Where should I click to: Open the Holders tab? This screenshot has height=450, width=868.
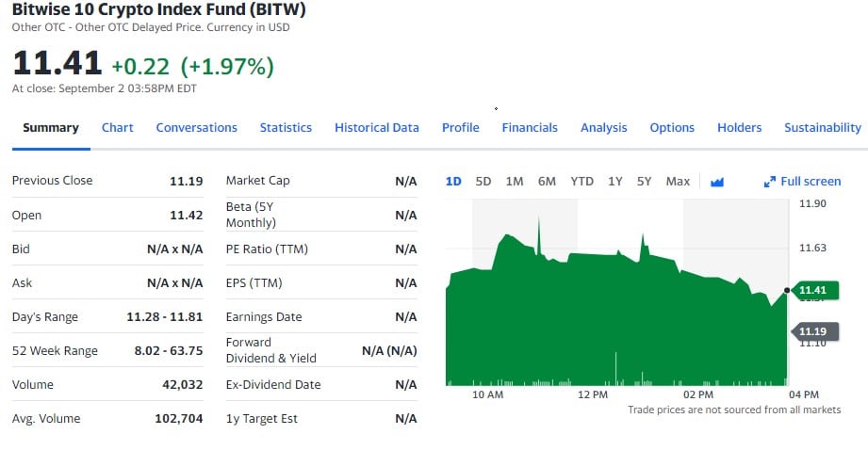pyautogui.click(x=740, y=128)
